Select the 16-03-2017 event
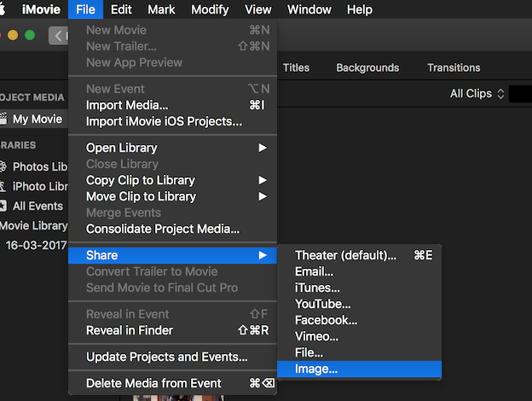This screenshot has height=401, width=532. (x=36, y=245)
